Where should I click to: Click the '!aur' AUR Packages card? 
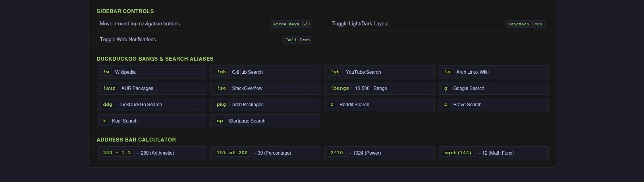pos(152,88)
